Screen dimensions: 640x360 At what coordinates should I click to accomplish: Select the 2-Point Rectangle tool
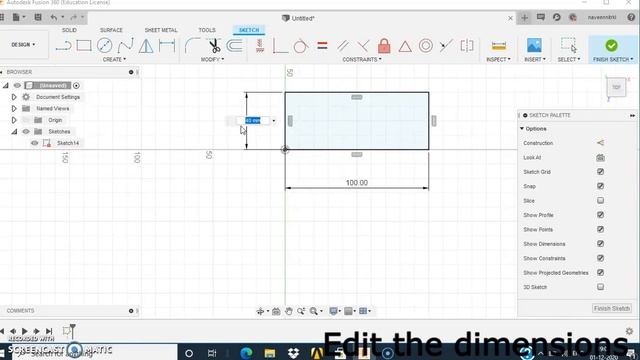click(x=84, y=45)
